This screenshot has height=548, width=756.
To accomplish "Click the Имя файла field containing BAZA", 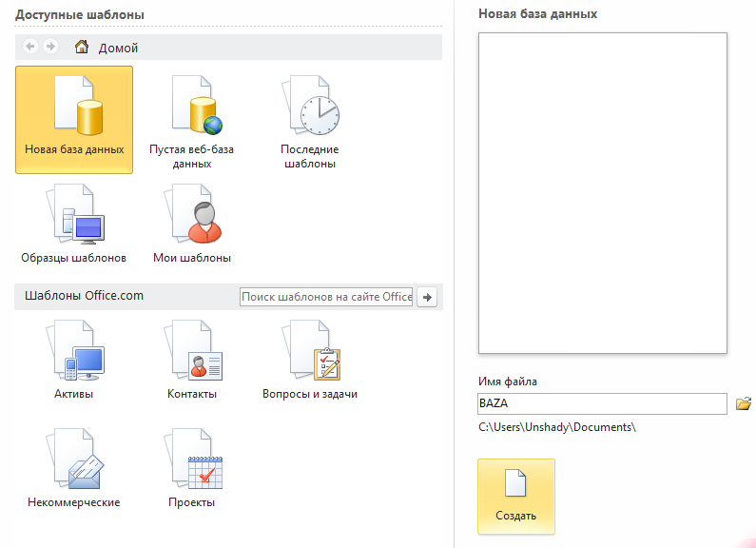I will coord(602,403).
